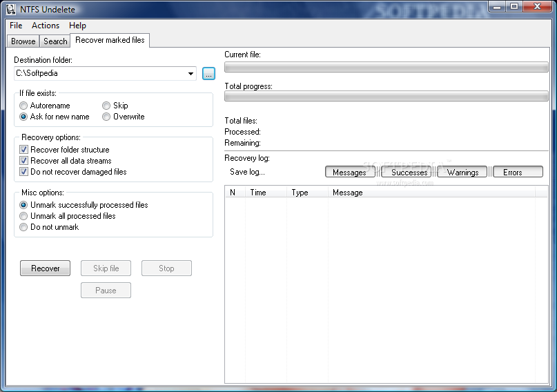Toggle the Successes log filter
The height and width of the screenshot is (392, 557).
click(x=406, y=173)
